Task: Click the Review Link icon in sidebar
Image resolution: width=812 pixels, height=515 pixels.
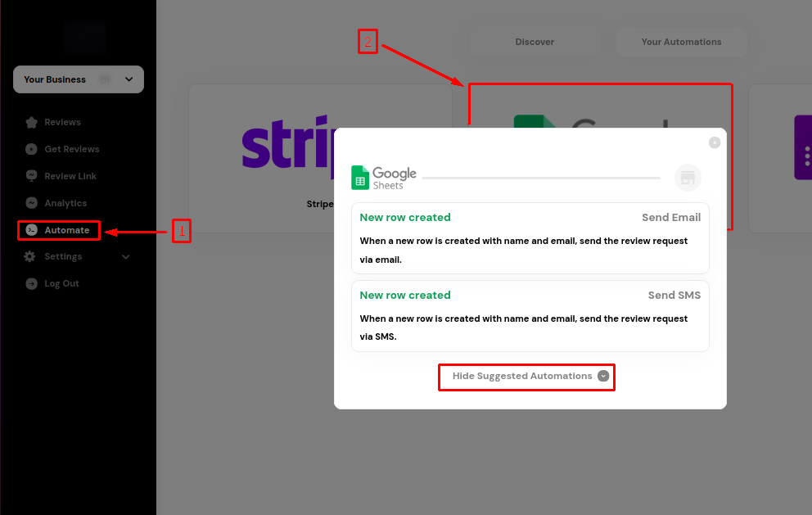Action: tap(31, 176)
